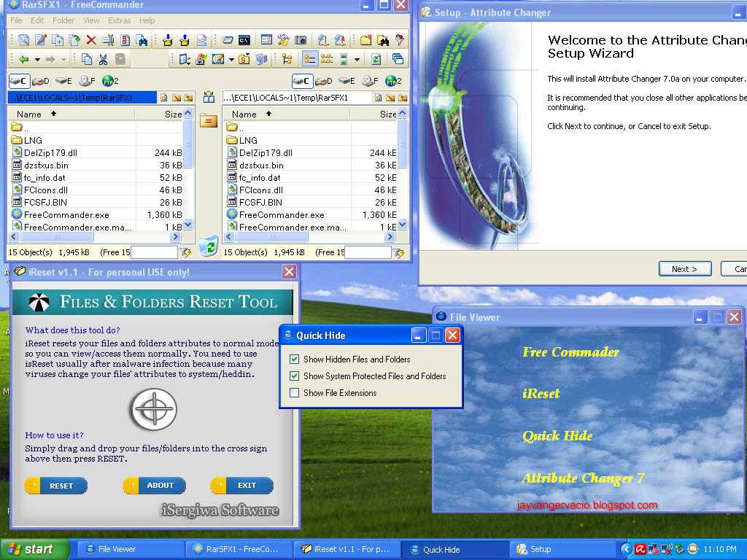Select the FTP2 drive icon in left panel
747x560 pixels.
[x=108, y=80]
